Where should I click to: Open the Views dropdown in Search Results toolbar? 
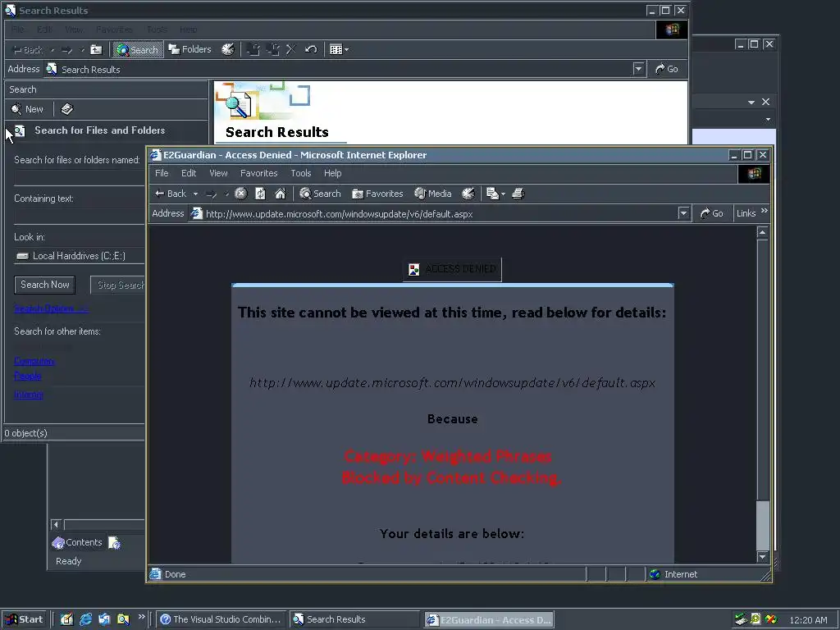[x=339, y=50]
